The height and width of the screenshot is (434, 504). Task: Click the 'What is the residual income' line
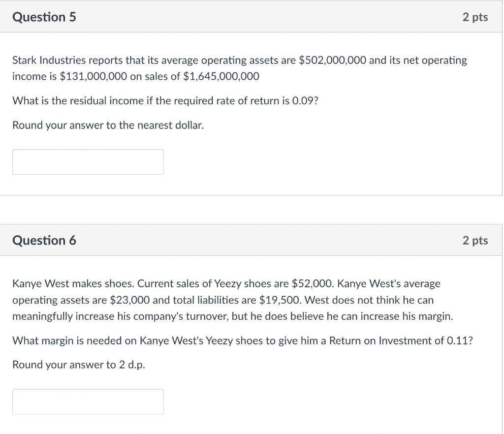pos(165,101)
